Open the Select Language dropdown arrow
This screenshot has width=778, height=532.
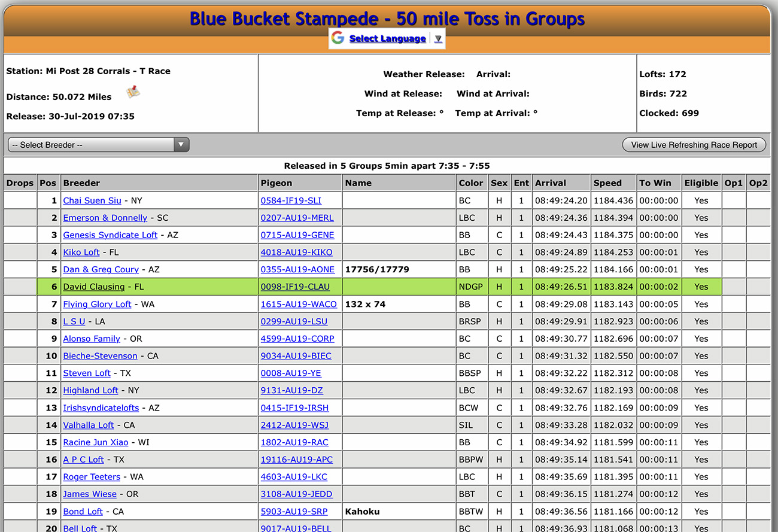[438, 39]
